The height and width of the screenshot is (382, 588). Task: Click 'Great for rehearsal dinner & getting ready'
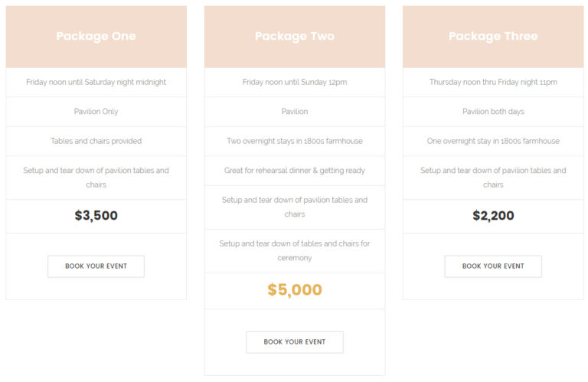(x=294, y=171)
